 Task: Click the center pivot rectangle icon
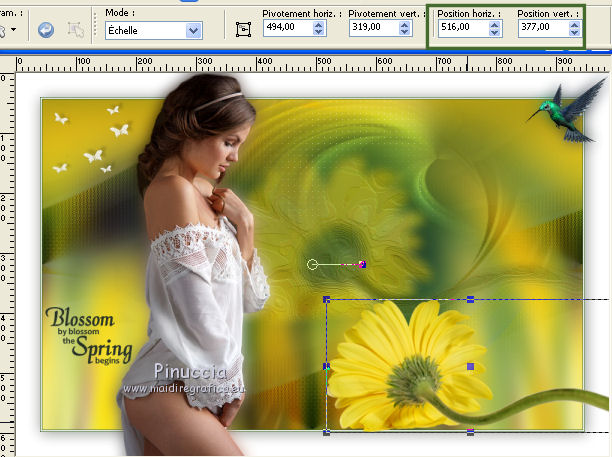click(243, 29)
